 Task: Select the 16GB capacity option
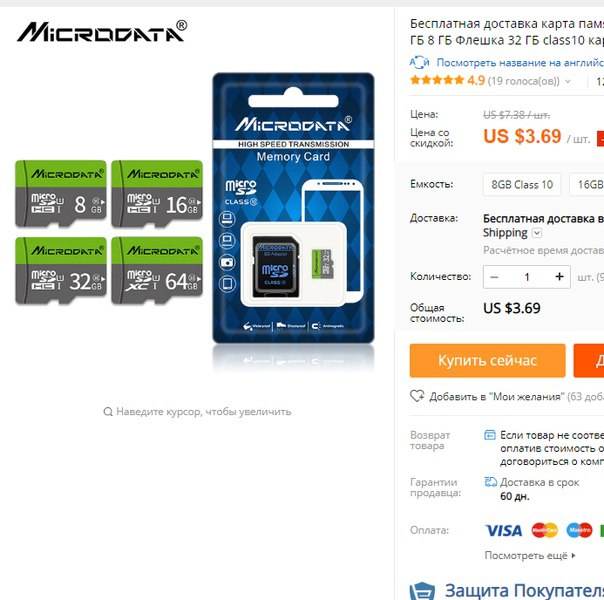pos(587,184)
